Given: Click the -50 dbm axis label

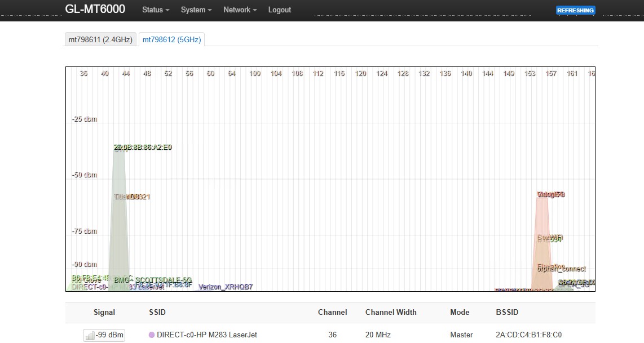Looking at the screenshot, I should (84, 175).
